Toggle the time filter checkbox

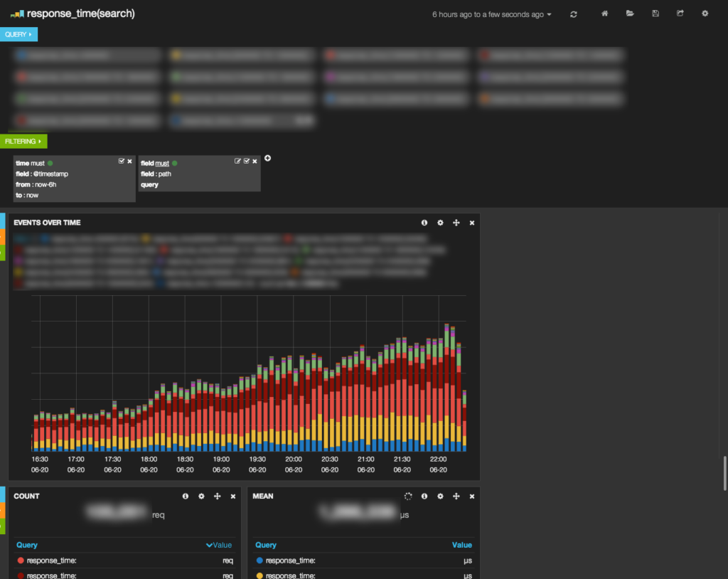point(121,161)
